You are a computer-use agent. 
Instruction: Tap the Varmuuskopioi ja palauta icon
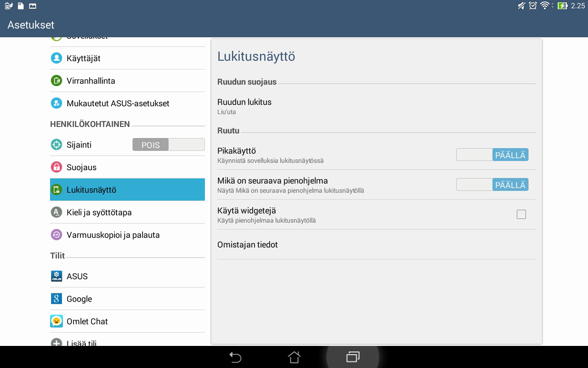point(56,235)
